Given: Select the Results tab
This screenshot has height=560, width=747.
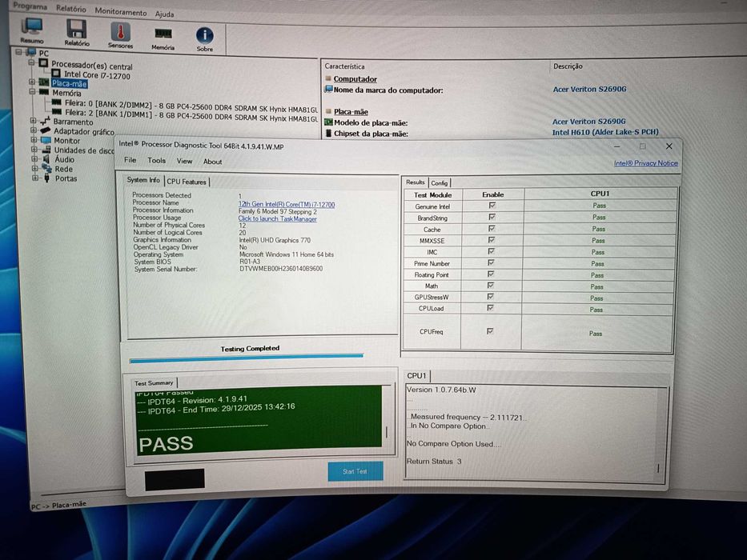Looking at the screenshot, I should point(415,182).
